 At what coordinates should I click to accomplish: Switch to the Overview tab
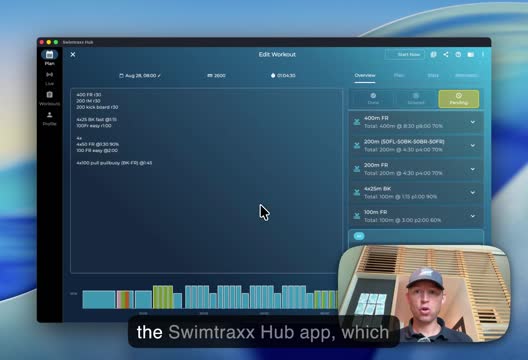pos(365,75)
